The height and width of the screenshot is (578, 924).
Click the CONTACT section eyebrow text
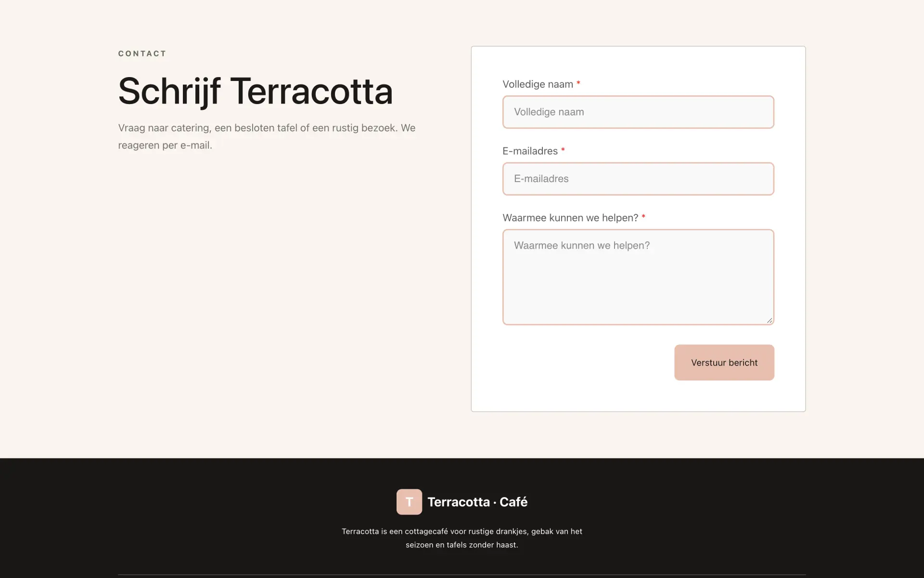click(142, 53)
